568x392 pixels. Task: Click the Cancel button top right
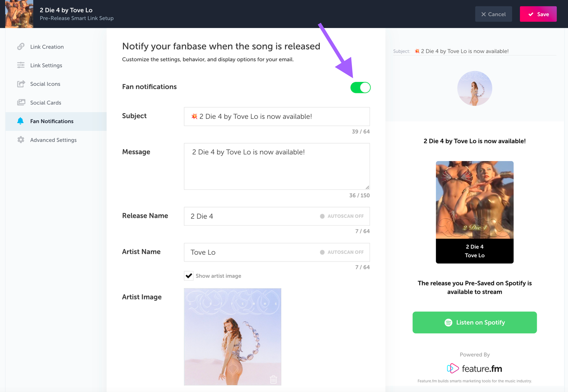(494, 14)
